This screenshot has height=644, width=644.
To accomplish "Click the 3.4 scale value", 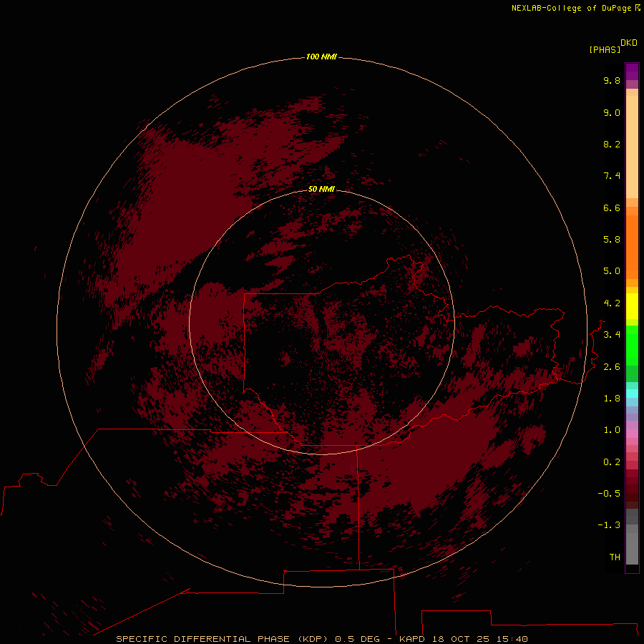I will click(612, 335).
